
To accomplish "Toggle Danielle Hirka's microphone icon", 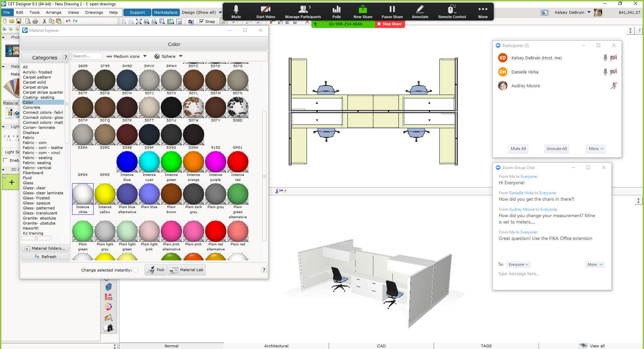I will (605, 72).
